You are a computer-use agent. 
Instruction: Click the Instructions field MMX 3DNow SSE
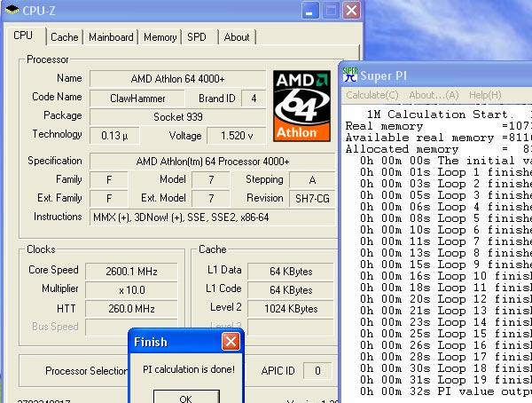[213, 217]
